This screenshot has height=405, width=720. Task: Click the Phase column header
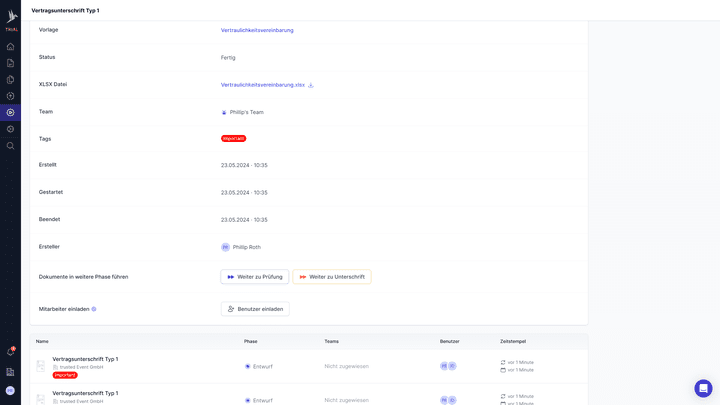tap(250, 341)
